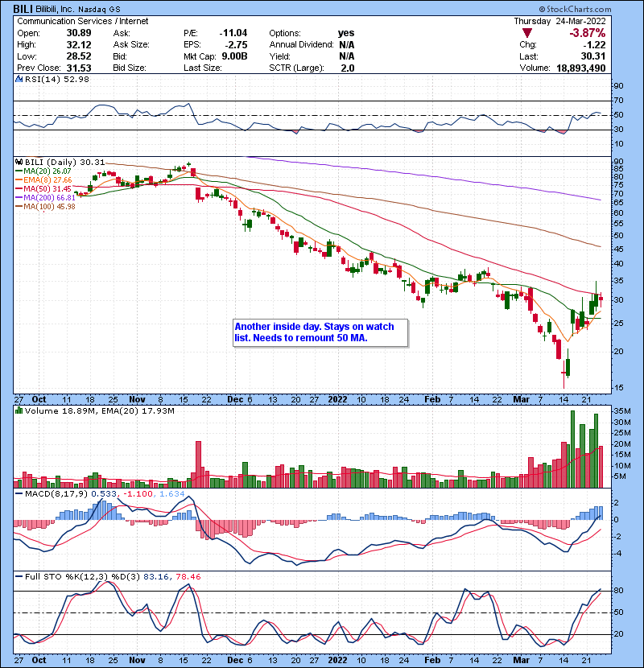
Task: Click the P/E value -11.04
Action: [233, 33]
